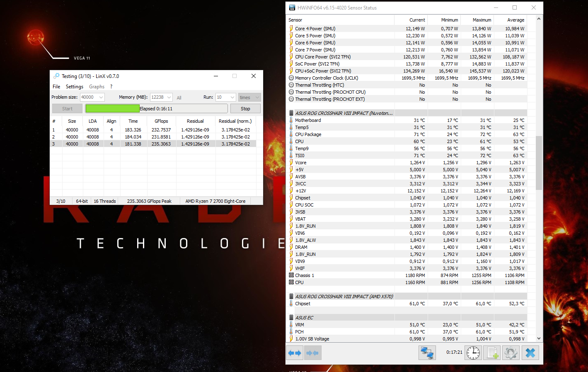Image resolution: width=588 pixels, height=372 pixels.
Task: Click '235.3063 GFlops Peak' in the status bar
Action: 149,201
